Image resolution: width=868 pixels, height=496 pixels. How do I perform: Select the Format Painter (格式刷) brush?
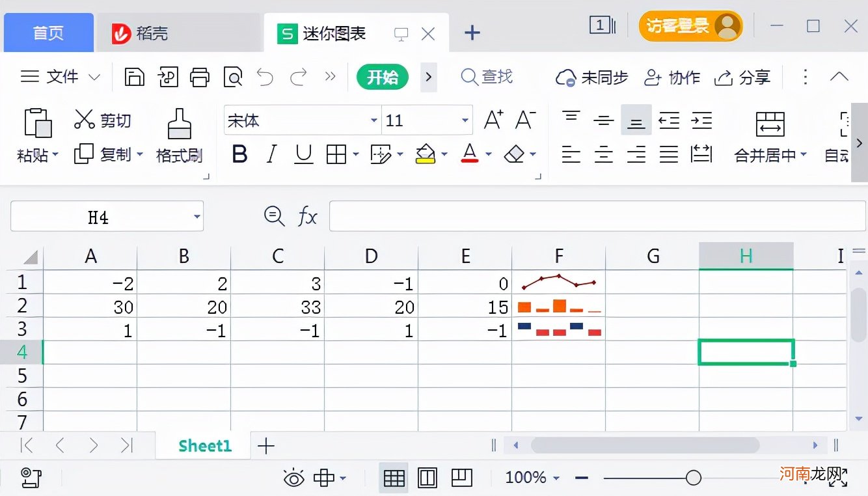[179, 124]
